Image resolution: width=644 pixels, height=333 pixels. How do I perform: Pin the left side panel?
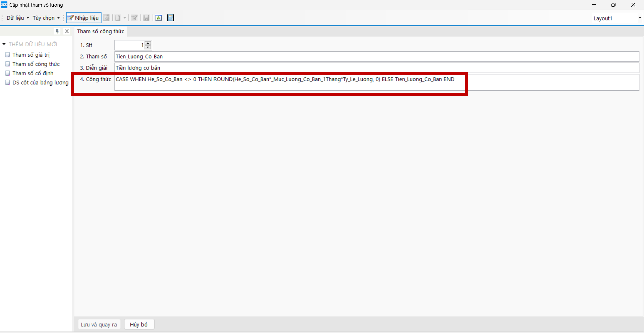pos(57,31)
